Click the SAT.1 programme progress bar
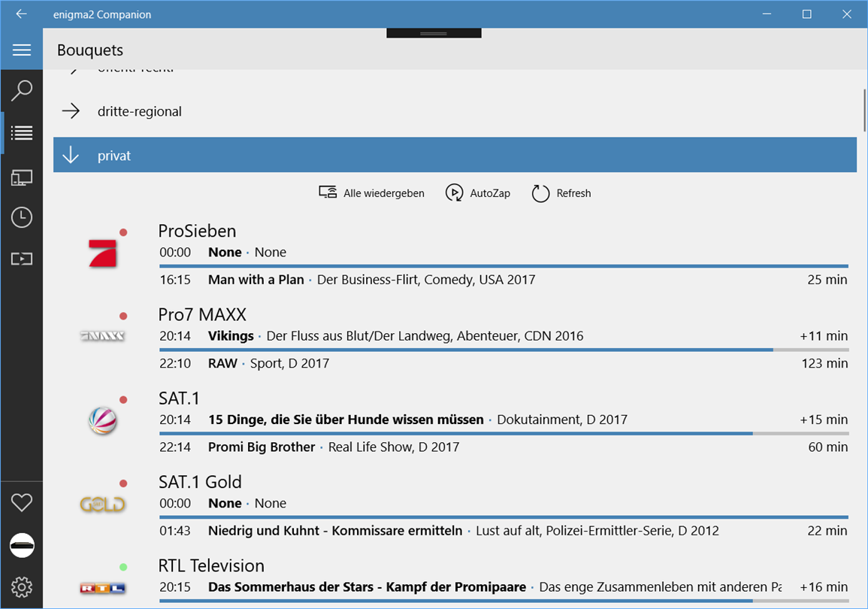Viewport: 868px width, 609px height. pos(504,434)
